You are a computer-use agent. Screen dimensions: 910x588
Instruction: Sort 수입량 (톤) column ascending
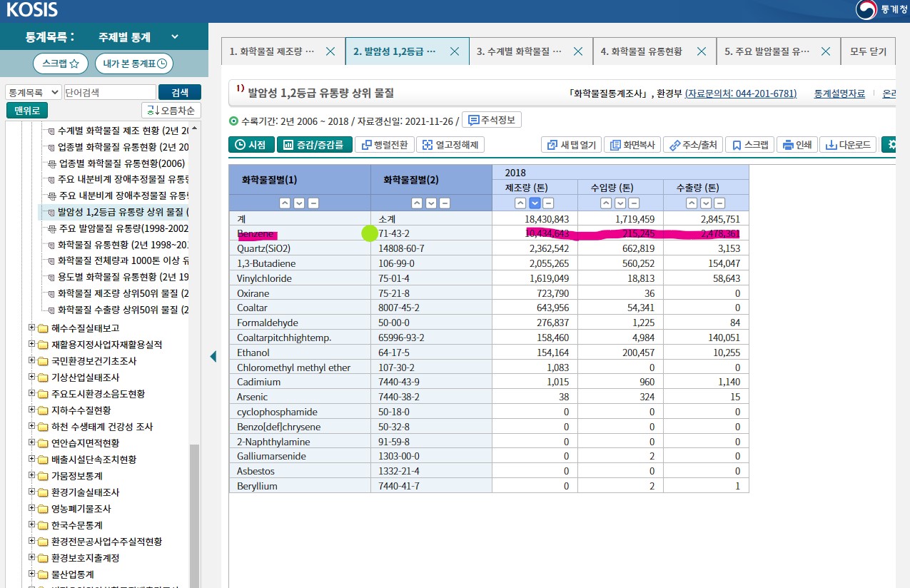coord(607,203)
